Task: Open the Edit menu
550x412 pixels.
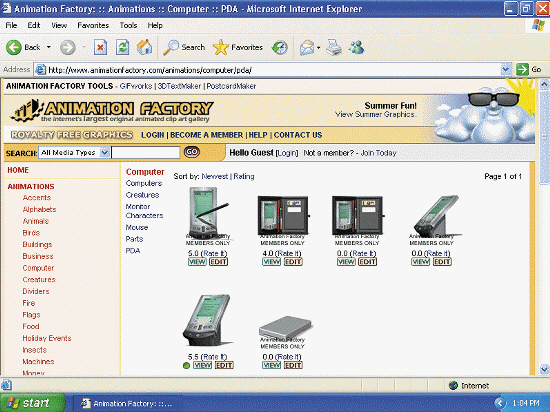Action: pyautogui.click(x=34, y=25)
